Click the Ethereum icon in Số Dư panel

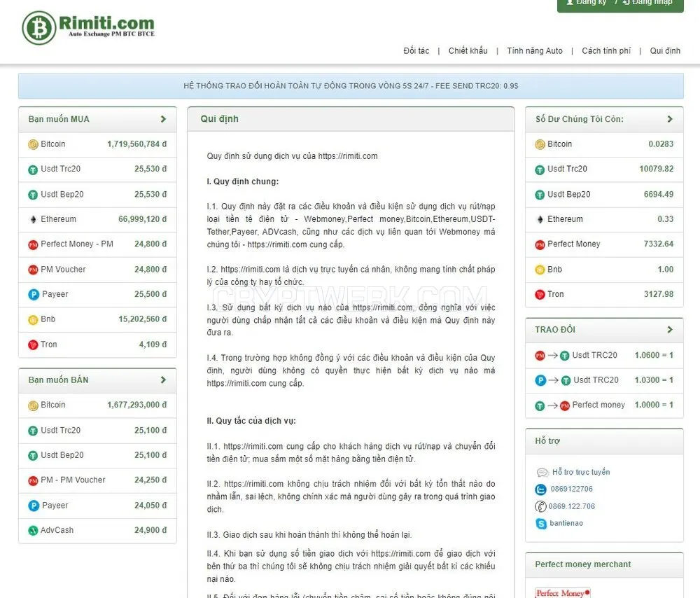tap(540, 219)
